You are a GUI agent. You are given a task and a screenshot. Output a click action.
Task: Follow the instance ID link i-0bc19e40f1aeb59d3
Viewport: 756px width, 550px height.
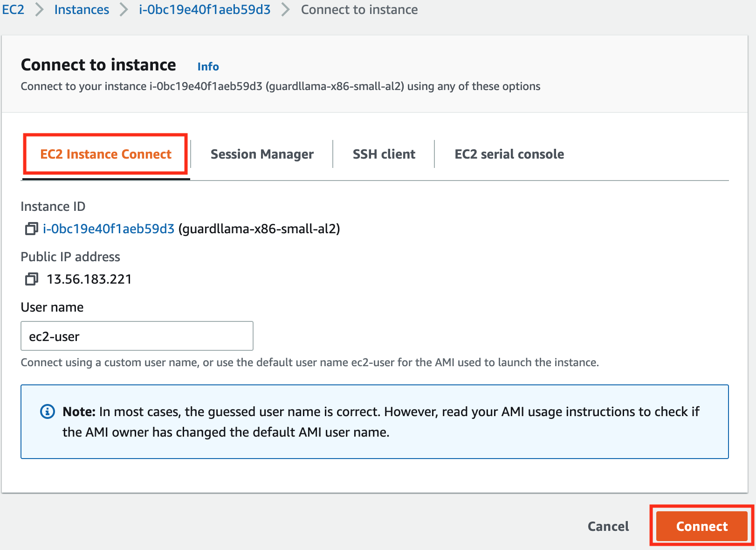pos(109,229)
